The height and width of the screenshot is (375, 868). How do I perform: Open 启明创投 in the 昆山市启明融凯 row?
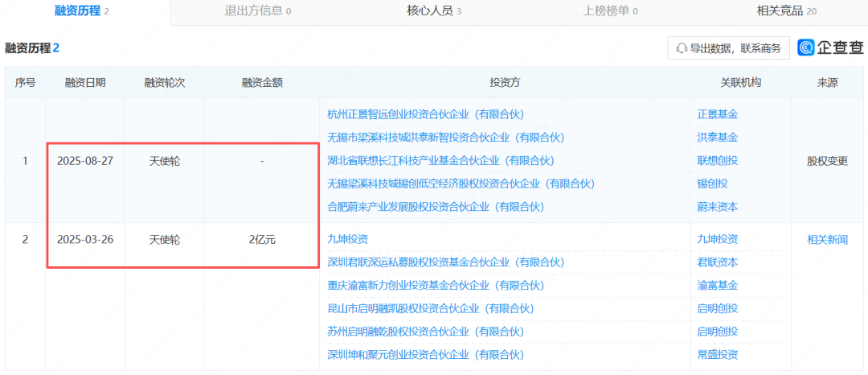(718, 308)
